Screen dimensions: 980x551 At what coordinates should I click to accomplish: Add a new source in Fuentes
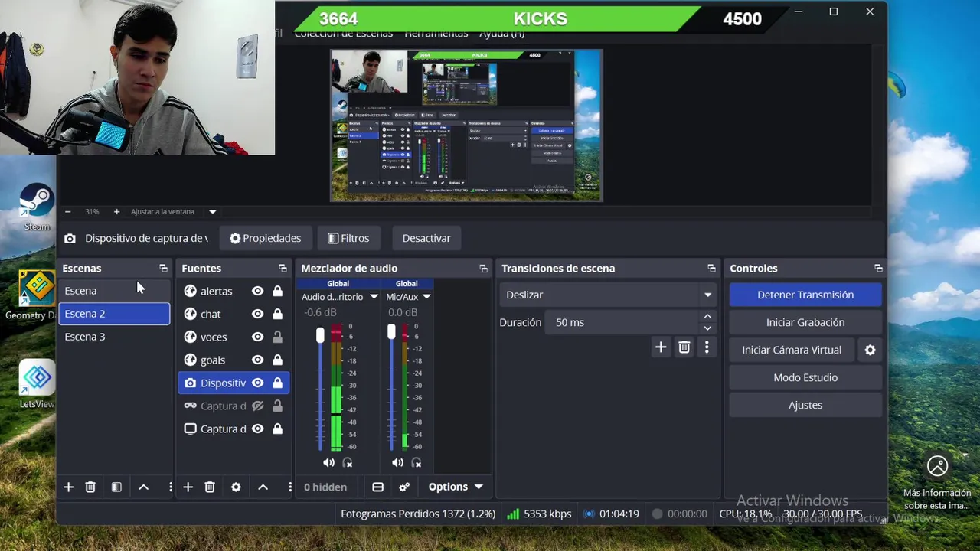click(188, 487)
